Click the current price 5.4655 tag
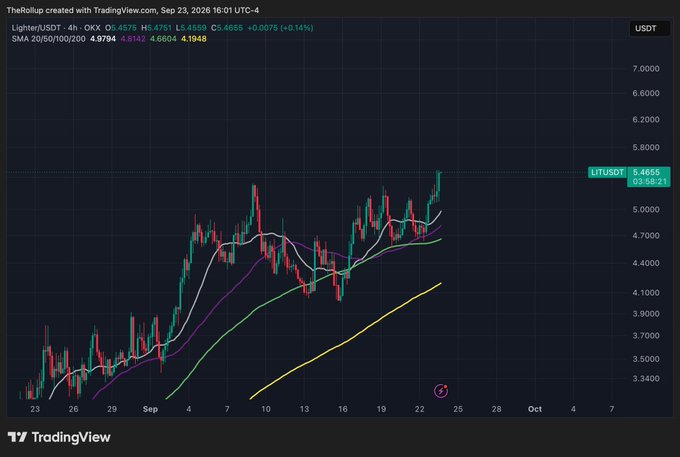 pos(646,172)
